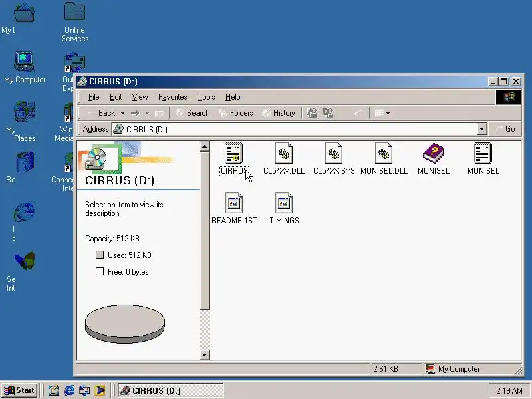
Task: Click the Copy To toolbar icon
Action: pyautogui.click(x=328, y=113)
